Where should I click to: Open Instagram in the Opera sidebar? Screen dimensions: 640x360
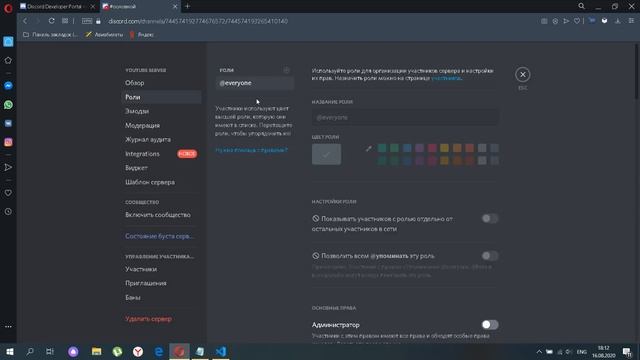8,142
